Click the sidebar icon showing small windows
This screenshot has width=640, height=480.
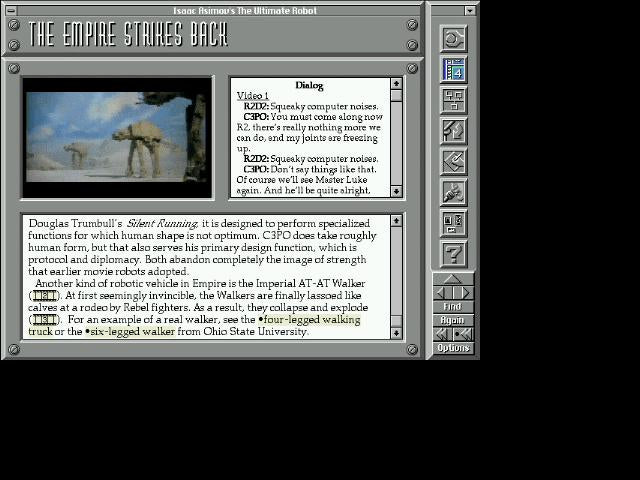[453, 222]
